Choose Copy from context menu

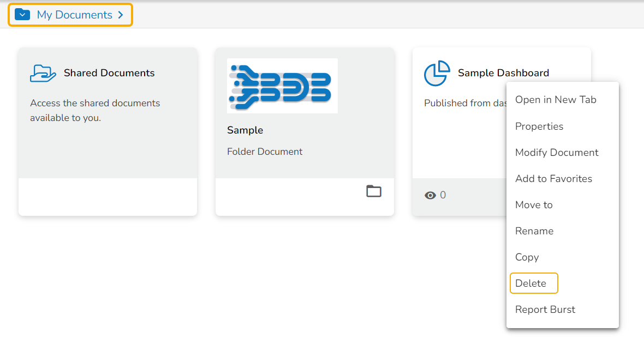(x=527, y=257)
